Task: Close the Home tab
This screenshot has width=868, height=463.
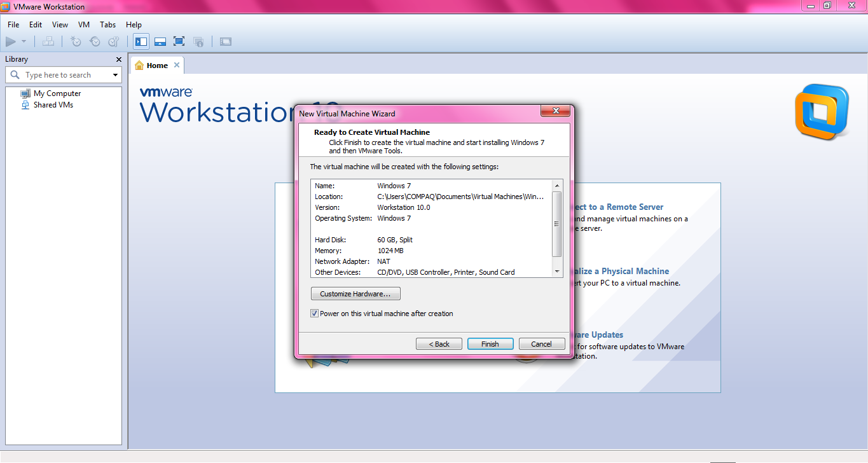Action: (x=177, y=65)
